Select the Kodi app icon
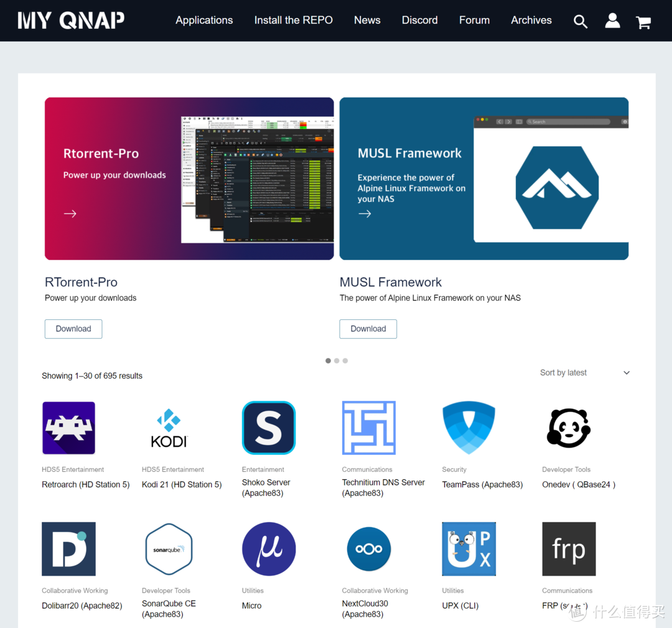The height and width of the screenshot is (628, 672). coord(169,428)
